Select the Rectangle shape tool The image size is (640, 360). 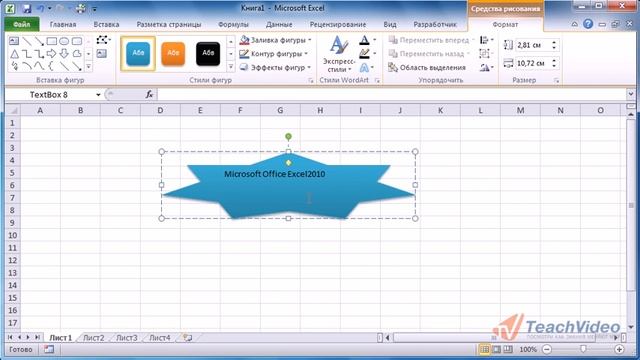[x=51, y=41]
